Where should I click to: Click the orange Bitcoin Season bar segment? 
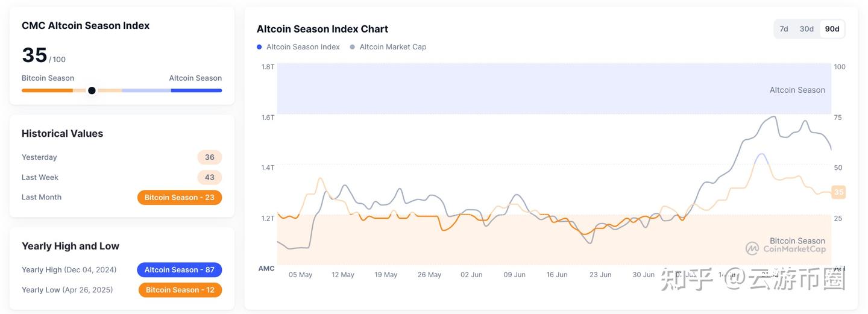pyautogui.click(x=47, y=90)
